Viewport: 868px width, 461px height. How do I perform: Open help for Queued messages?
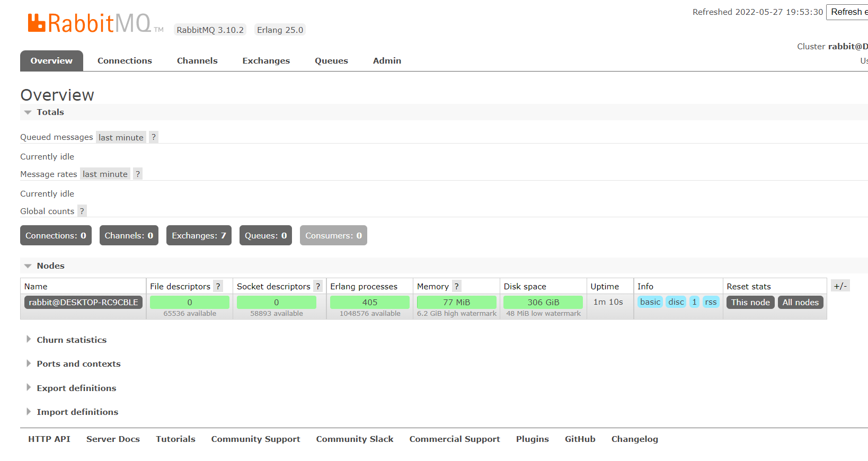click(154, 137)
